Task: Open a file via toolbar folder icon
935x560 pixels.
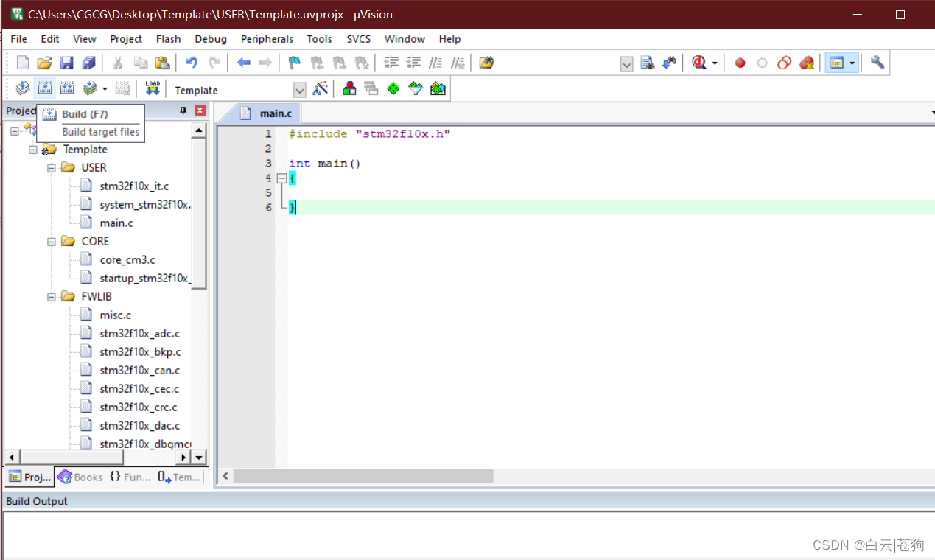Action: (44, 63)
